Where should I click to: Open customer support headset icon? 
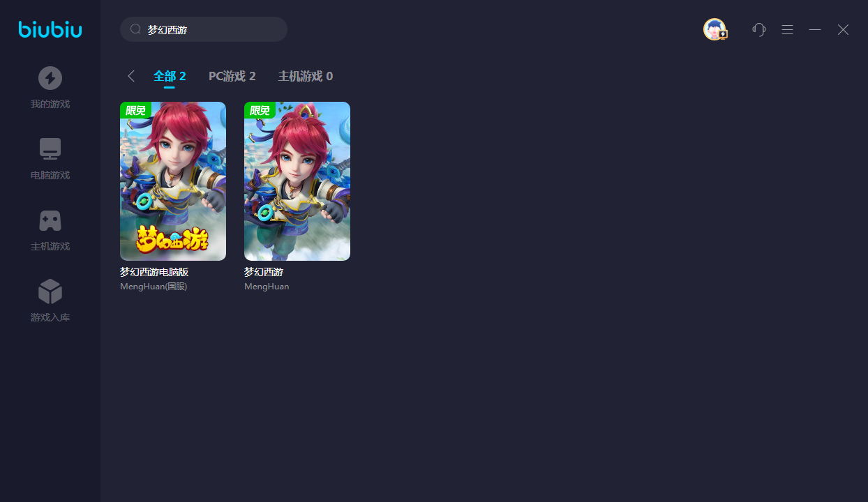coord(759,29)
